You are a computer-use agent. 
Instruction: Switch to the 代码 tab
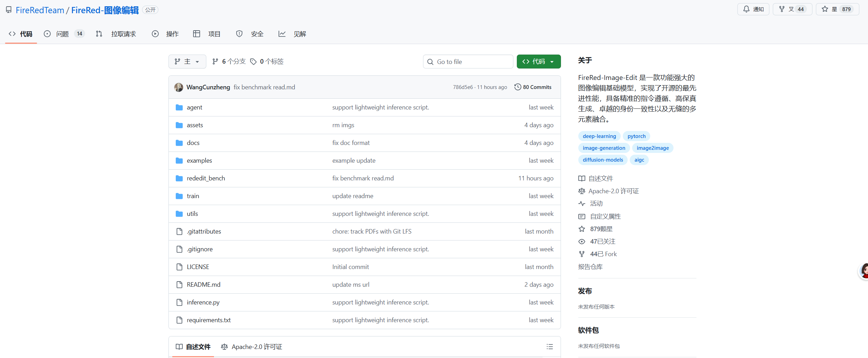[21, 34]
